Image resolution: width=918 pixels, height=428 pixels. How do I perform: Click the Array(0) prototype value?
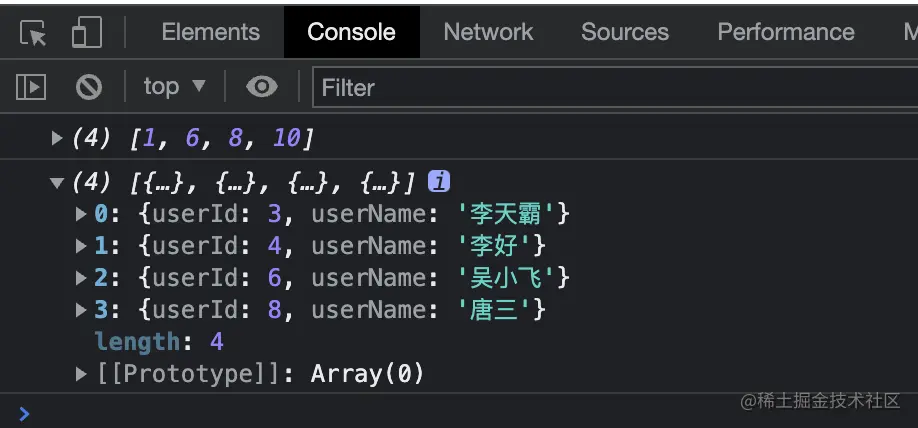coord(367,374)
